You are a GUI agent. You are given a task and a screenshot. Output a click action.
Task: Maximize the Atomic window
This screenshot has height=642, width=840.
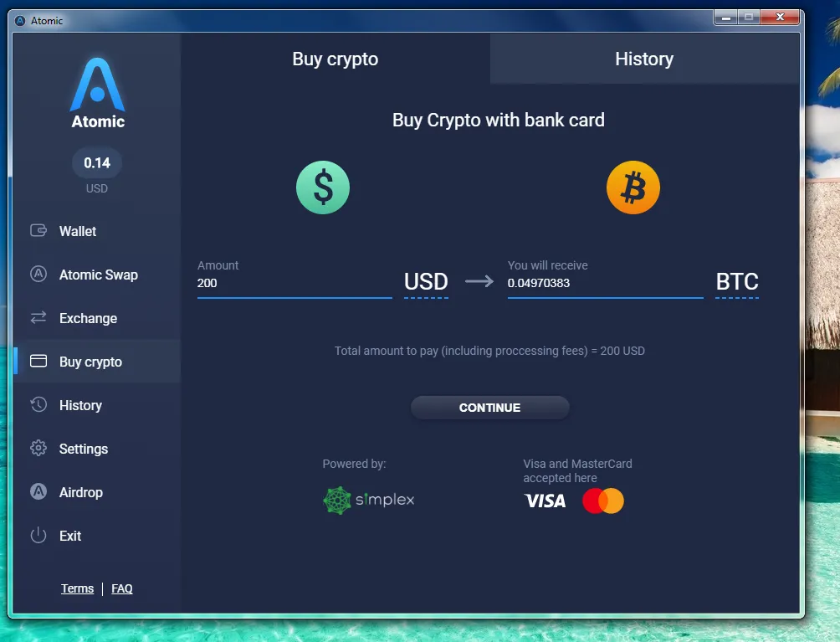click(x=749, y=18)
